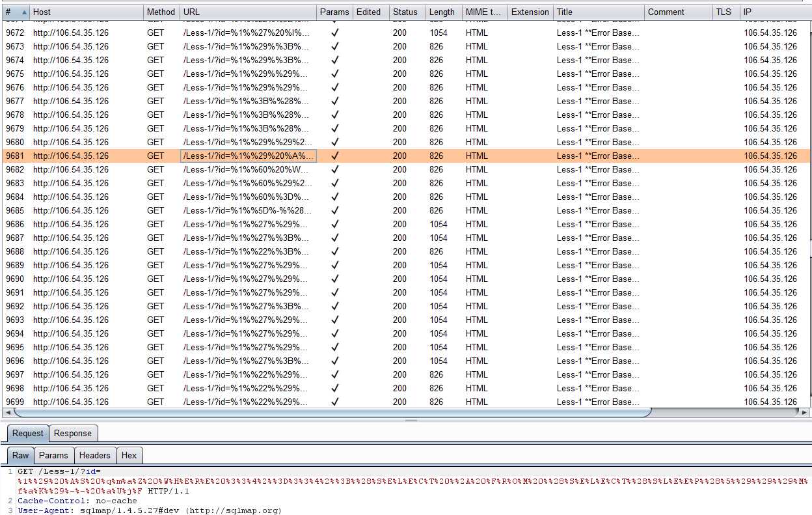Viewport: 812px width, 515px height.
Task: Click the horizontal scrollbar thumb under the table
Action: pos(332,413)
